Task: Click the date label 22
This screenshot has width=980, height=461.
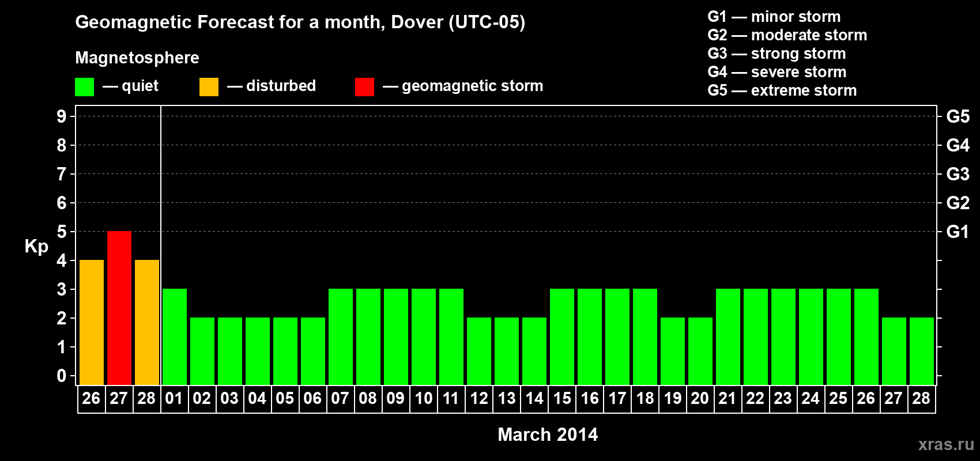Action: coord(755,399)
